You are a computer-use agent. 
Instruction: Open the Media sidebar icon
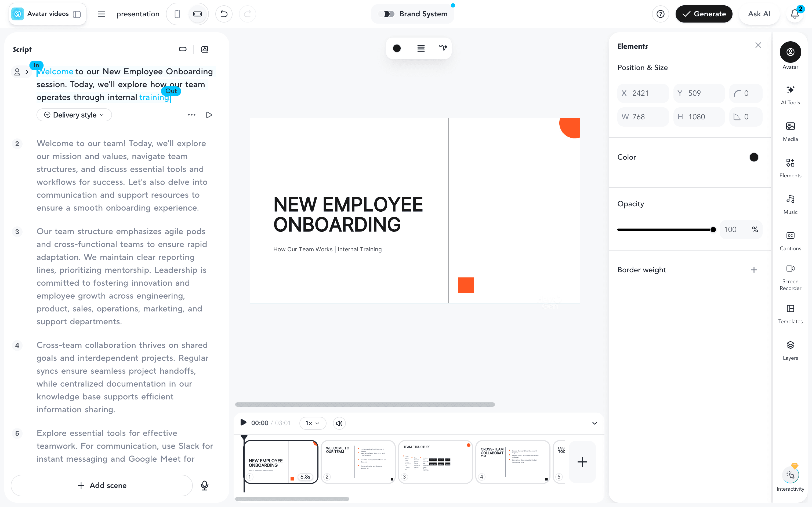(x=790, y=132)
